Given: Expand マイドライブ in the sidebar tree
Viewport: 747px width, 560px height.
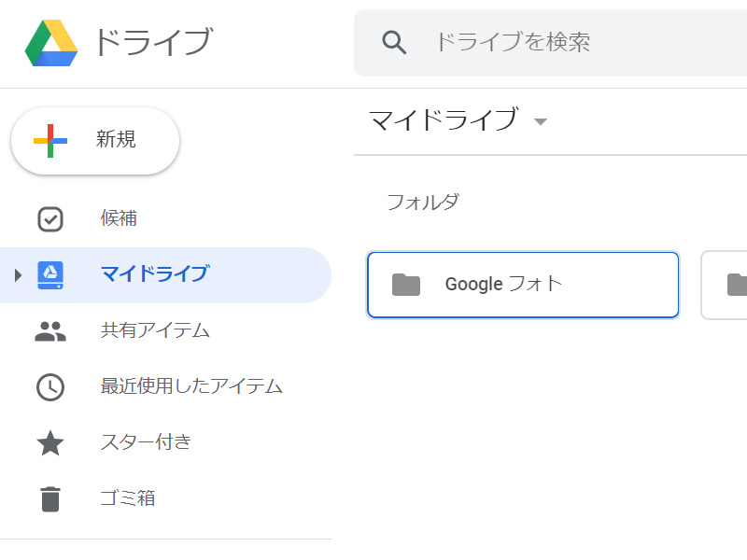Looking at the screenshot, I should (x=17, y=274).
